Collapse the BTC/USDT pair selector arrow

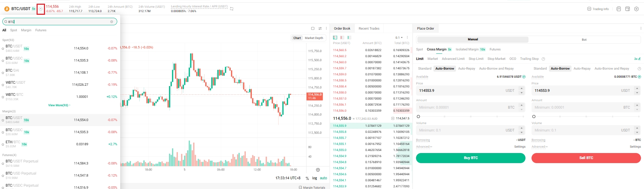[x=41, y=9]
